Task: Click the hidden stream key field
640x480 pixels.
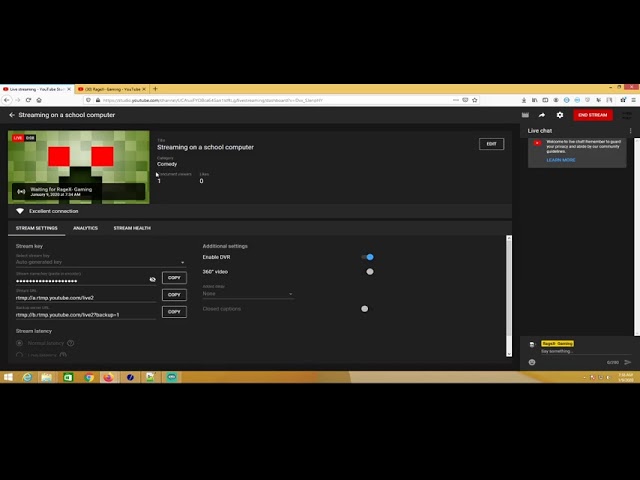Action: (x=82, y=281)
